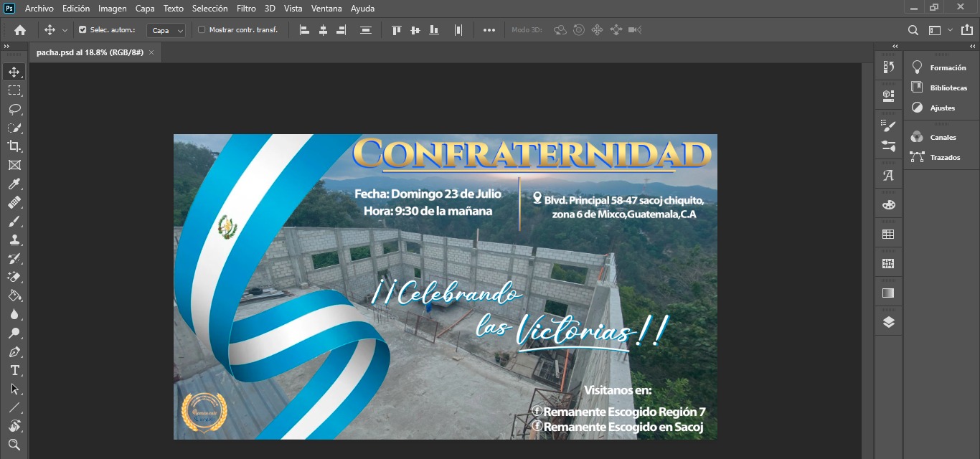The image size is (980, 459).
Task: Select the Hand tool
Action: (14, 426)
